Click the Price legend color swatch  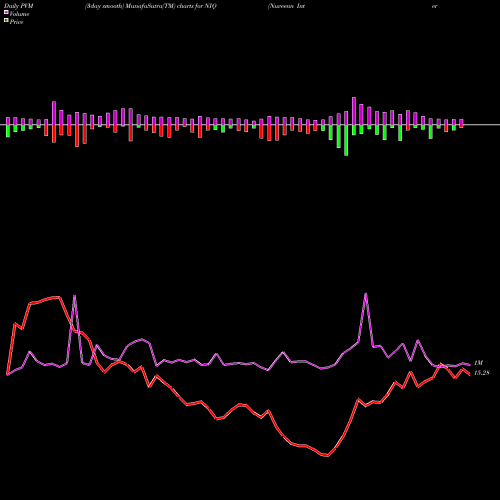(x=6, y=21)
